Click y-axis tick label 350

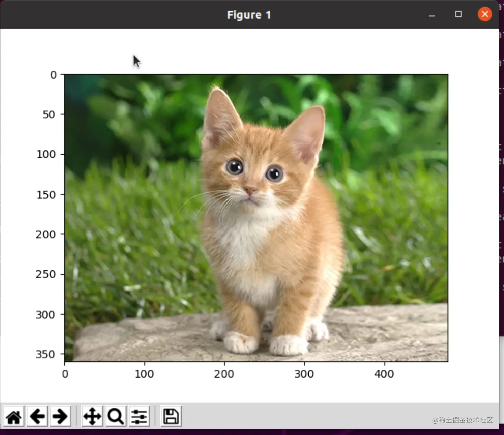tap(45, 355)
